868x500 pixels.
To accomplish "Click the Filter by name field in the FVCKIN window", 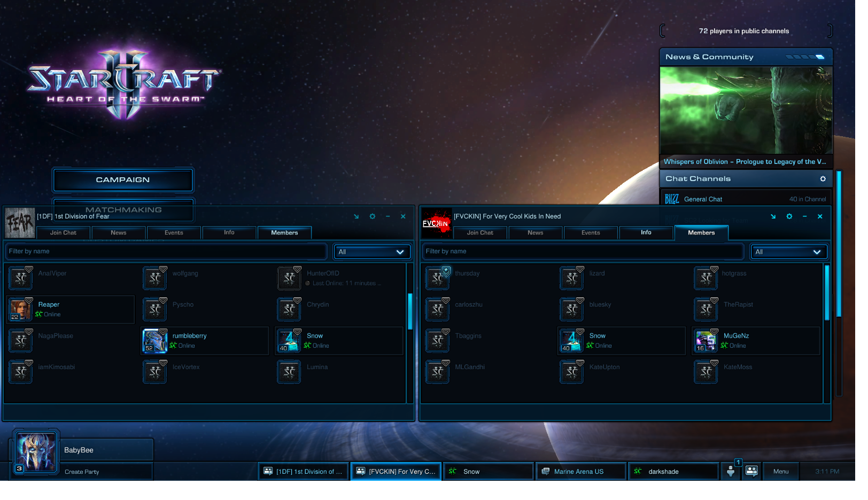I will [583, 252].
